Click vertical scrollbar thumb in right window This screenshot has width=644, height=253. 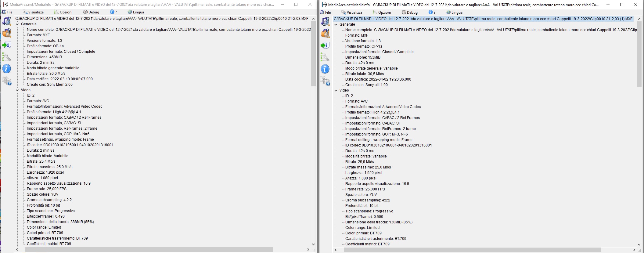click(x=639, y=54)
